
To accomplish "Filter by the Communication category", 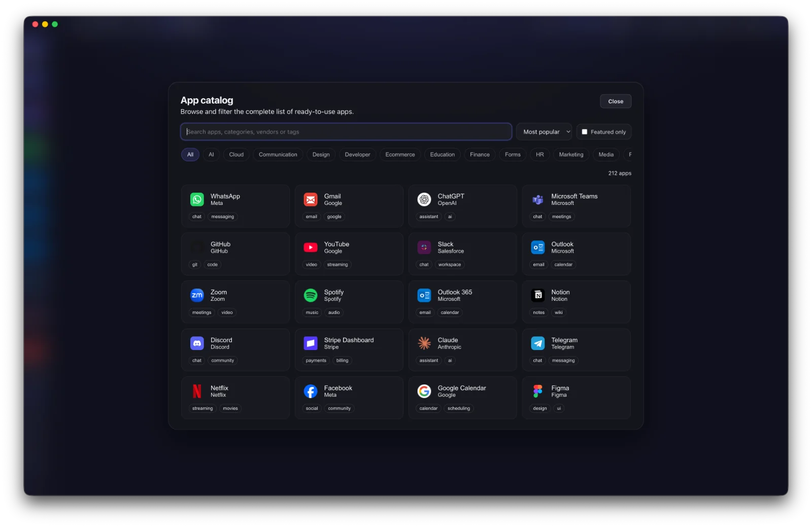I will (278, 155).
